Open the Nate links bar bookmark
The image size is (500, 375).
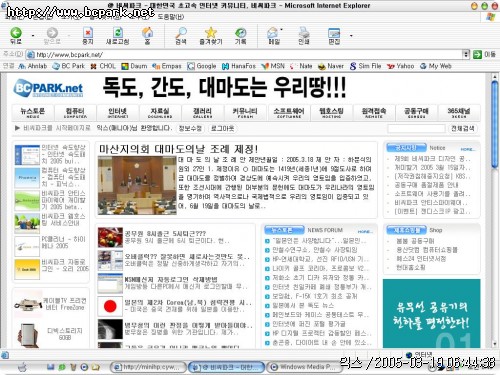click(x=301, y=66)
